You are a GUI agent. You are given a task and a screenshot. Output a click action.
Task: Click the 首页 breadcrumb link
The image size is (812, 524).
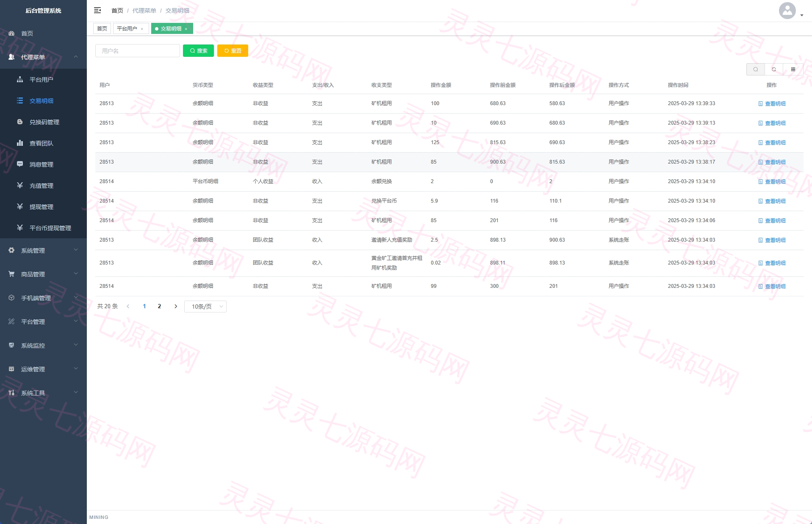point(117,11)
